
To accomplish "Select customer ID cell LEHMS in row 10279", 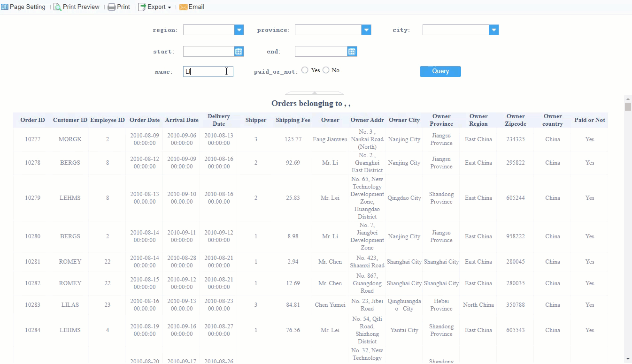I will coord(69,197).
